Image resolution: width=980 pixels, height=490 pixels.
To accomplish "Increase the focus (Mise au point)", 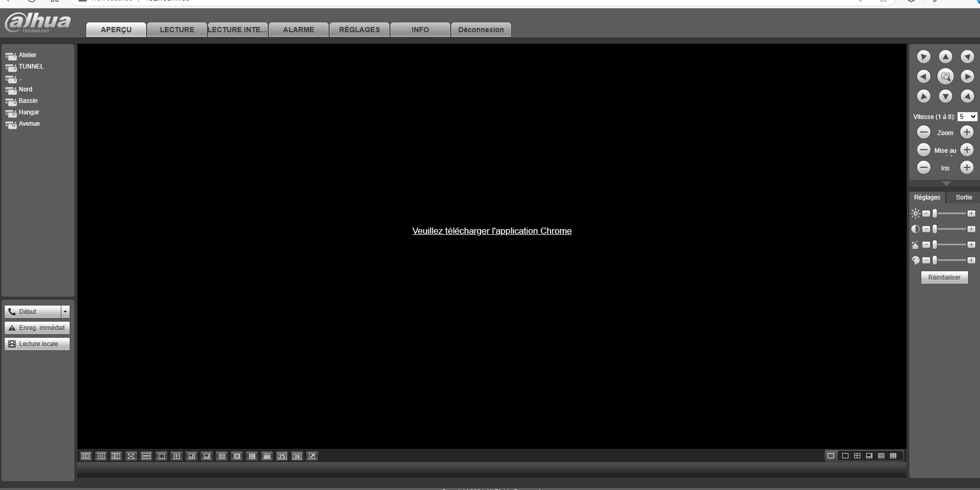I will click(966, 150).
